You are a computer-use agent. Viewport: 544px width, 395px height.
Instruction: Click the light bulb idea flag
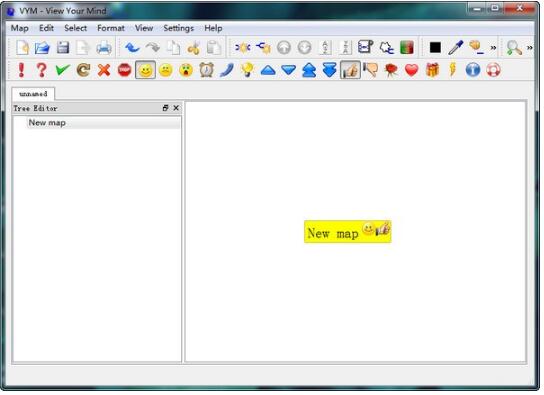(x=247, y=70)
